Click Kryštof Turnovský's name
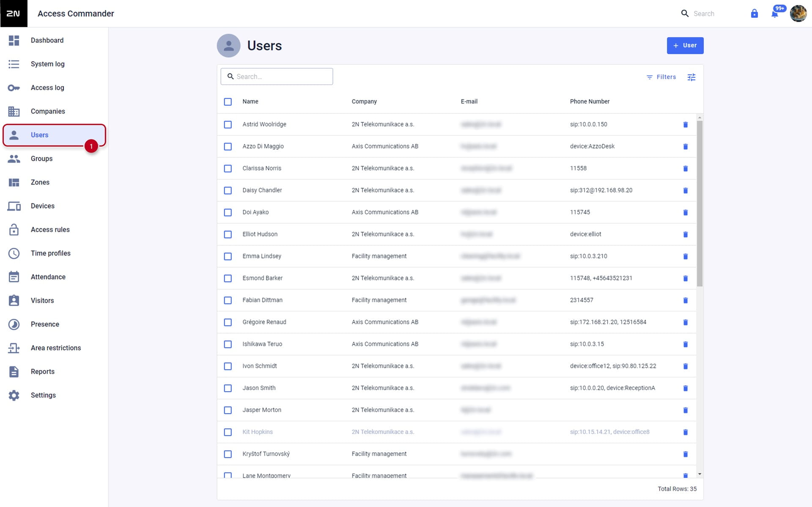Viewport: 812px width, 507px height. pyautogui.click(x=266, y=454)
